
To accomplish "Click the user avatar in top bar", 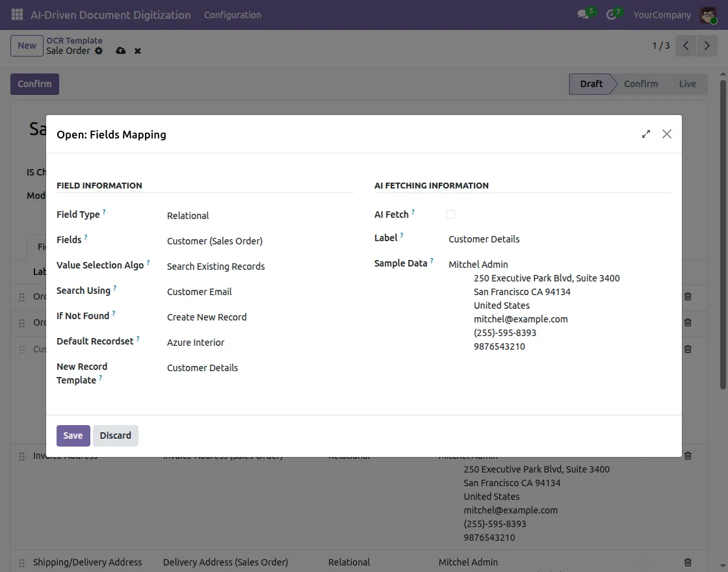I will point(708,15).
